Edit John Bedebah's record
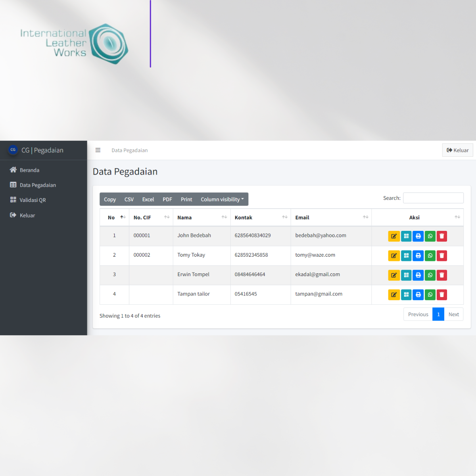 pyautogui.click(x=394, y=236)
